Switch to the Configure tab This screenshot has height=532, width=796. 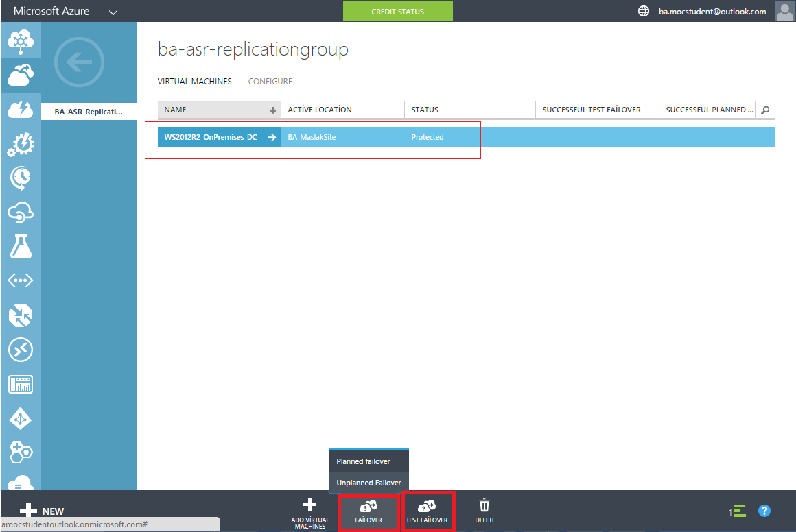[270, 81]
